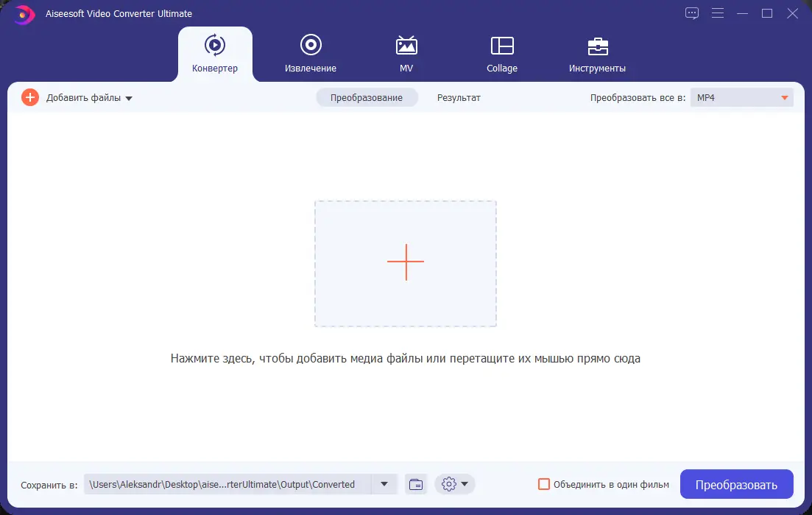Open the hamburger menu in titlebar
This screenshot has height=515, width=812.
pyautogui.click(x=717, y=13)
